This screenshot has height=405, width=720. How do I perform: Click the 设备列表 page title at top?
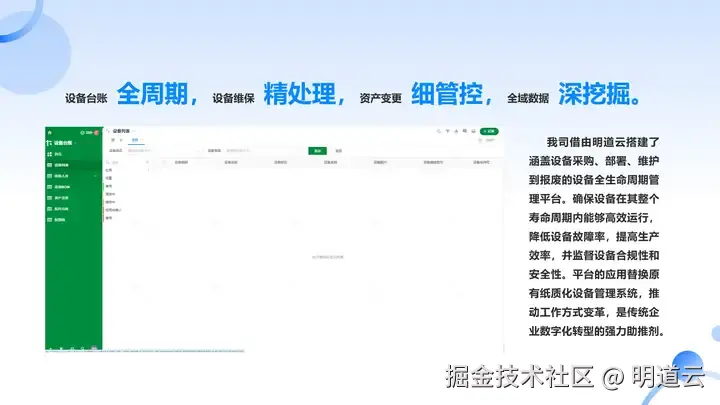point(121,131)
